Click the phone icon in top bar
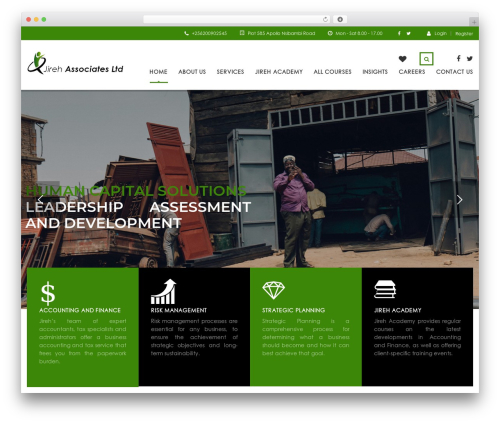Screen dimensions: 500x423 186,33
